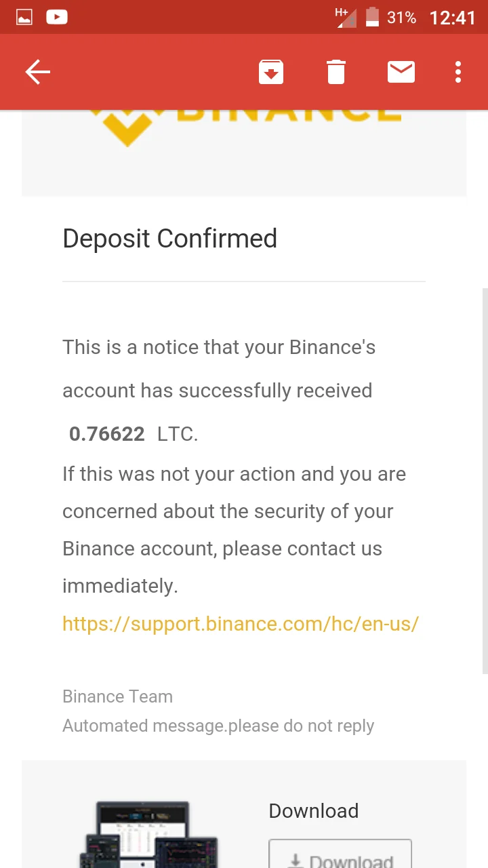Mark email as unread with envelope icon
This screenshot has width=488, height=868.
pyautogui.click(x=401, y=71)
